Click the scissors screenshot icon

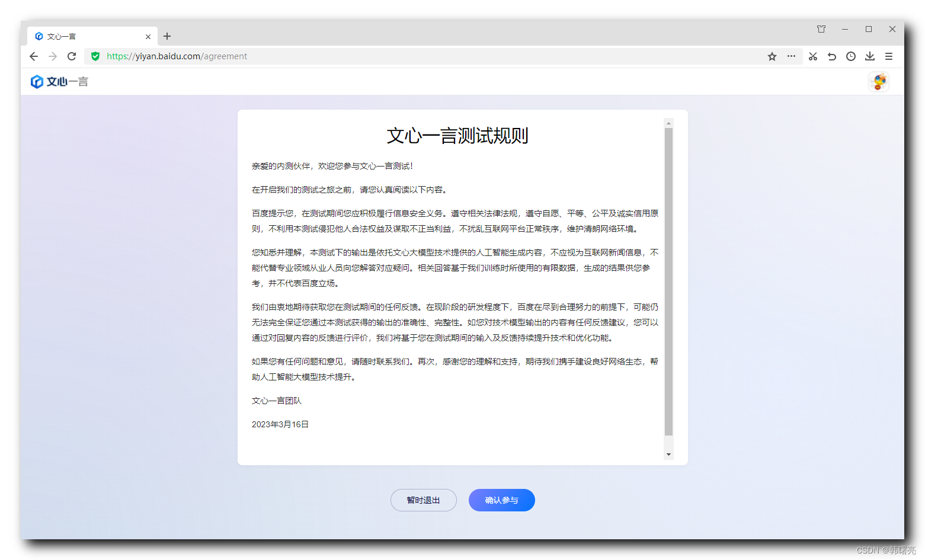point(813,56)
